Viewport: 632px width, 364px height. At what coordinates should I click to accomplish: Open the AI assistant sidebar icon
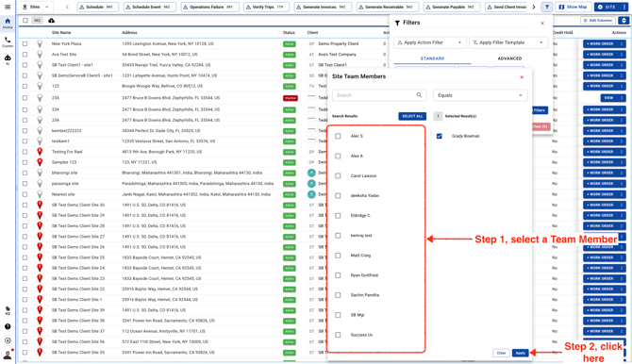pyautogui.click(x=8, y=59)
